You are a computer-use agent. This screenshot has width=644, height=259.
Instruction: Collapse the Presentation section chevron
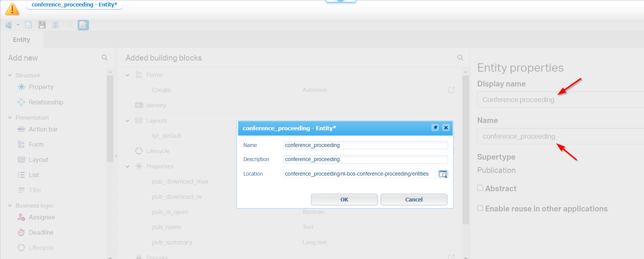point(10,118)
